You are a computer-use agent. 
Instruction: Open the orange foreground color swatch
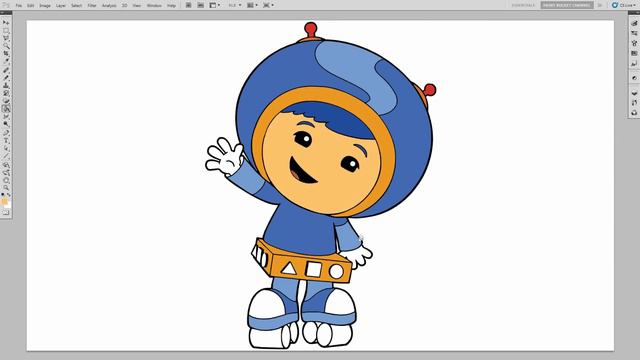point(4,201)
